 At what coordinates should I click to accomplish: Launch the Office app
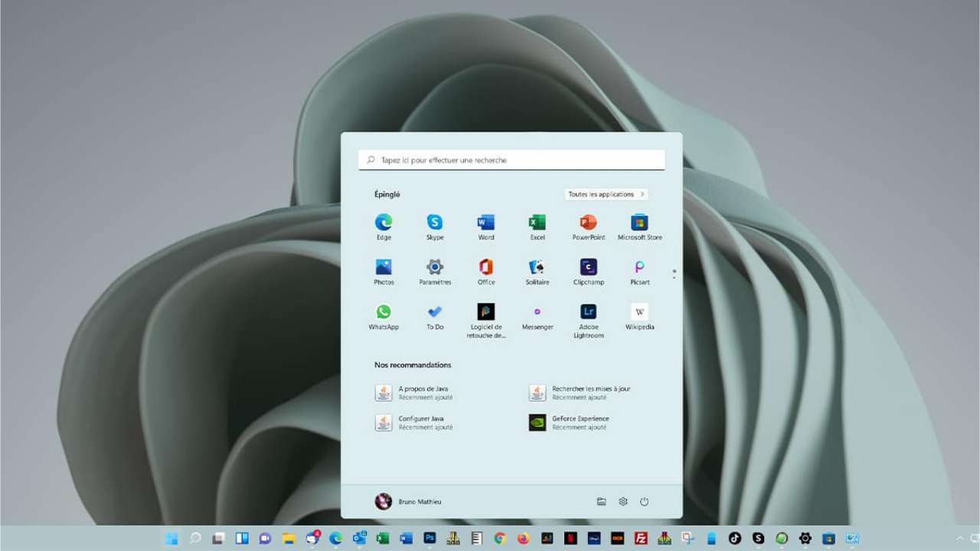point(486,272)
